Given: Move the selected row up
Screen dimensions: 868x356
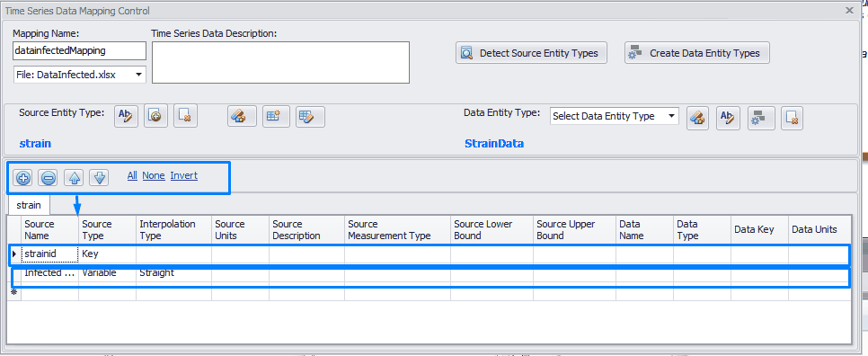Looking at the screenshot, I should click(74, 178).
